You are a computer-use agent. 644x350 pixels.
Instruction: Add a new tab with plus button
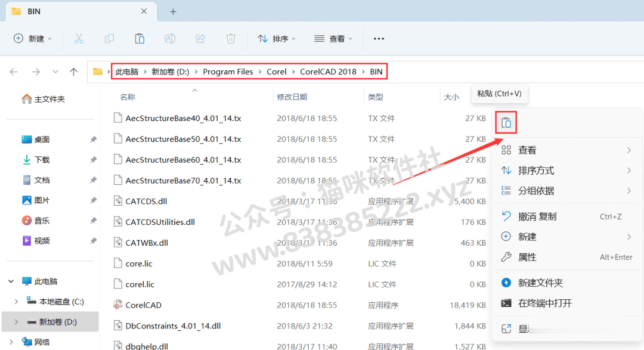coord(173,11)
